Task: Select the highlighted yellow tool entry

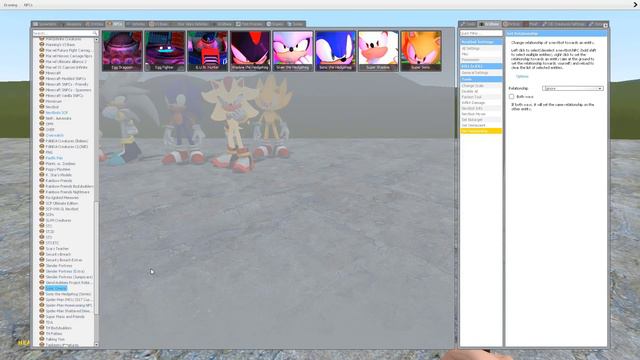Action: pos(481,131)
